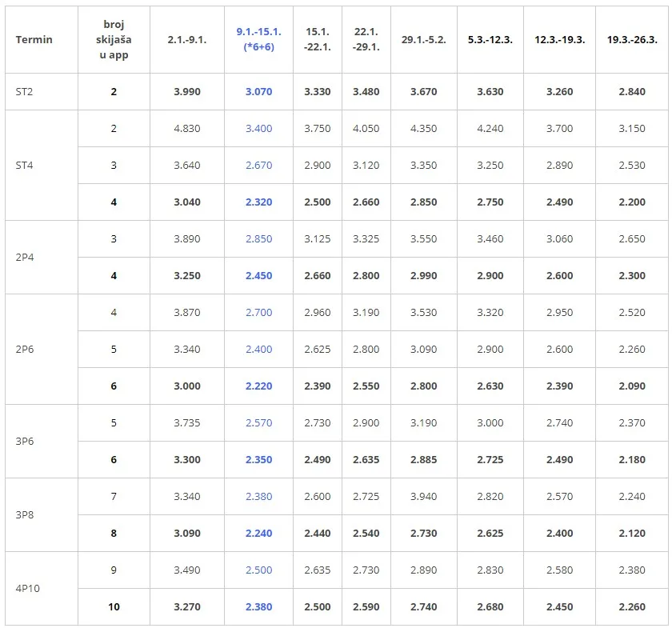This screenshot has height=628, width=672.
Task: Click the ST4 apartment label
Action: 24,166
